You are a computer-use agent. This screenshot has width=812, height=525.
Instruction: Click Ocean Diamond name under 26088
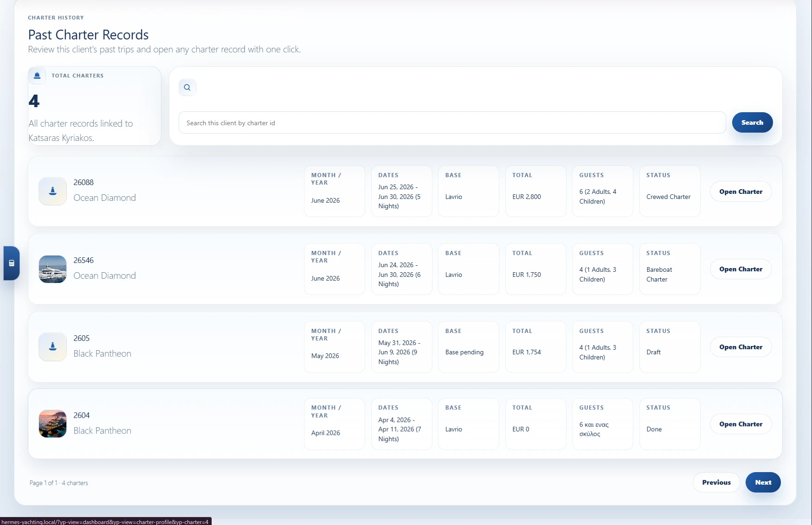pyautogui.click(x=105, y=198)
